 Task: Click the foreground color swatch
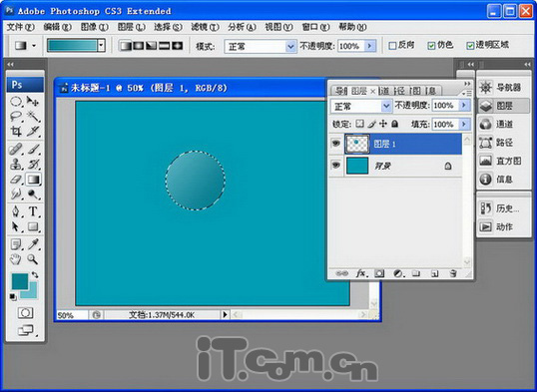coord(20,281)
